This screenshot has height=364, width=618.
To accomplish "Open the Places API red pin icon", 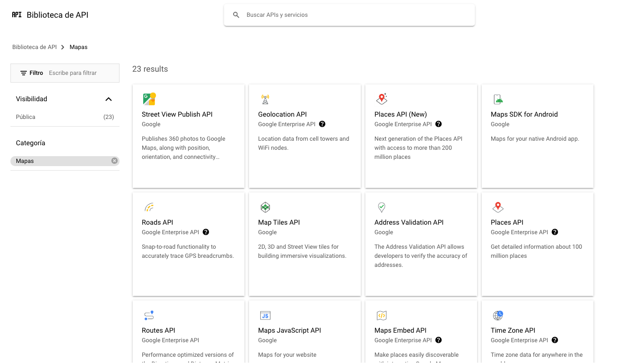I will click(498, 207).
